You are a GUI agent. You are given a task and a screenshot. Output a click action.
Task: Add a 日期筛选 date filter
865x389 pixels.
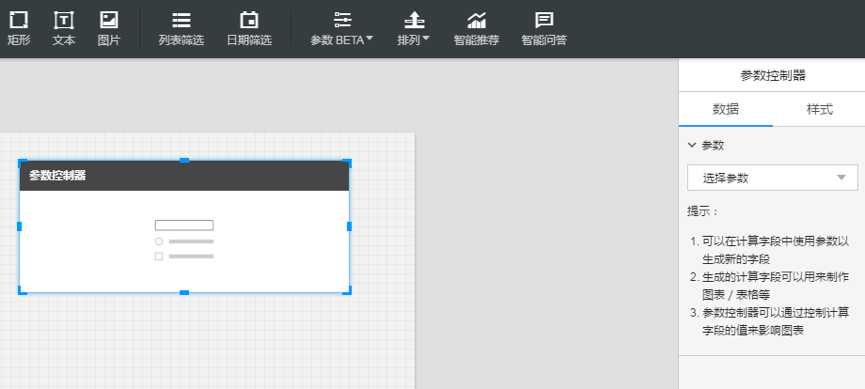pos(249,29)
